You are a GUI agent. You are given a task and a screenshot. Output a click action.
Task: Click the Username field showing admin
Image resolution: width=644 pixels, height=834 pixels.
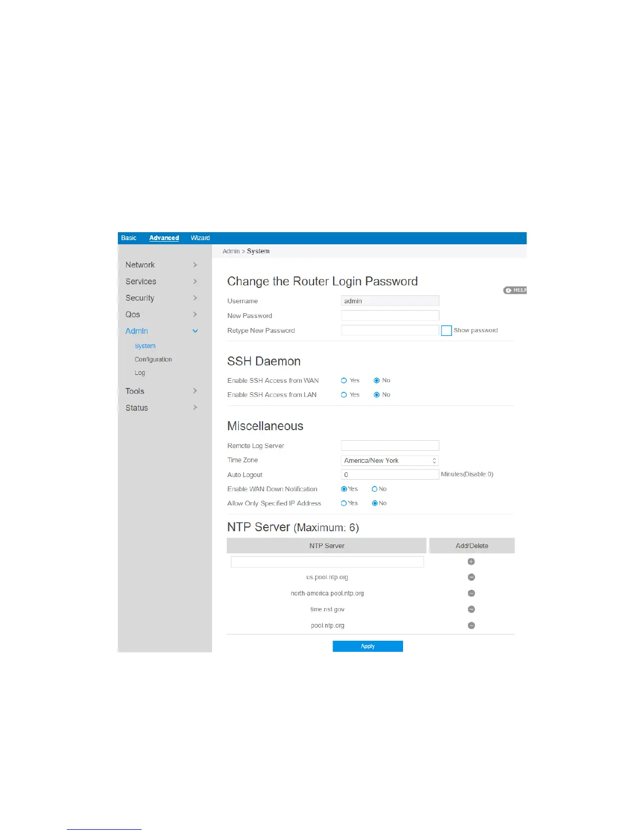pos(390,301)
